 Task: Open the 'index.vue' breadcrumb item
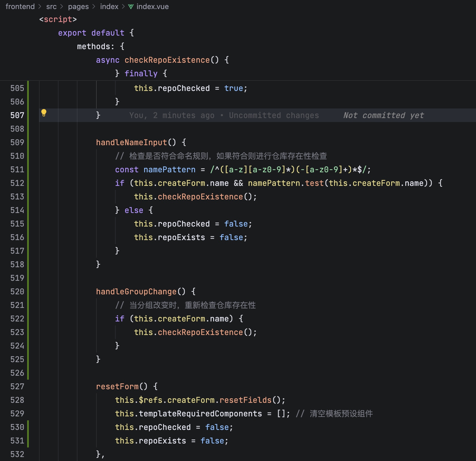coord(153,6)
